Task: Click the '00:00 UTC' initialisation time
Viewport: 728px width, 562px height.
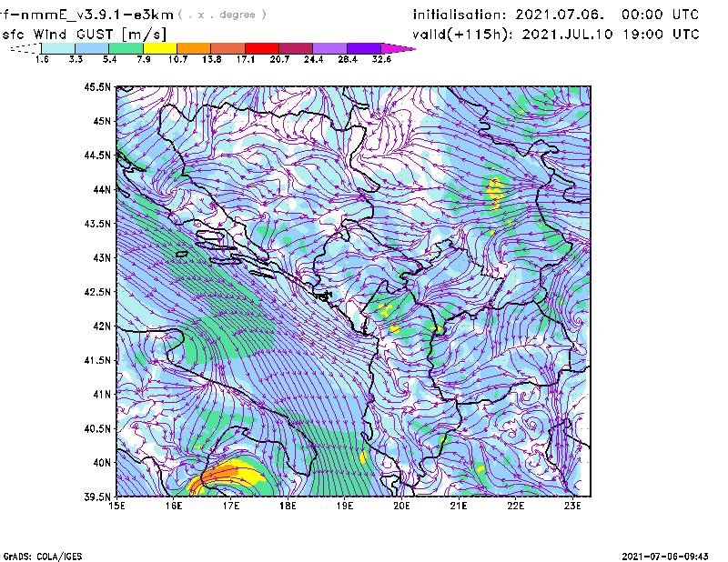Action: tap(661, 15)
